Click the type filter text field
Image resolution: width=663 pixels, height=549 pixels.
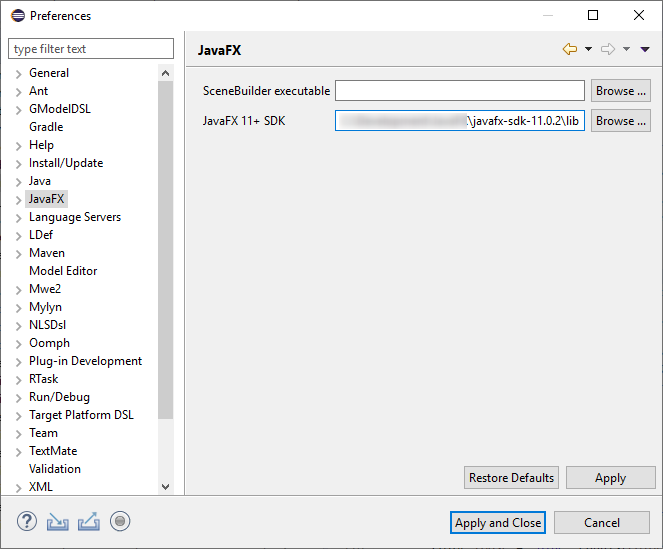coord(91,49)
